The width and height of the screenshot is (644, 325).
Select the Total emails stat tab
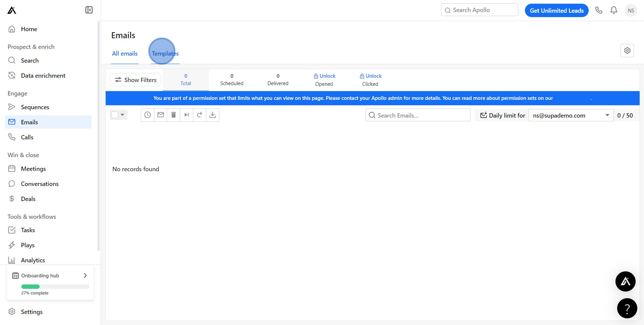coord(186,80)
